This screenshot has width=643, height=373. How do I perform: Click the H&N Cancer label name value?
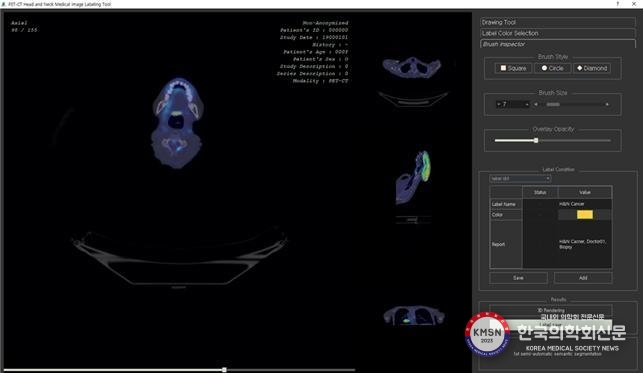tap(572, 204)
